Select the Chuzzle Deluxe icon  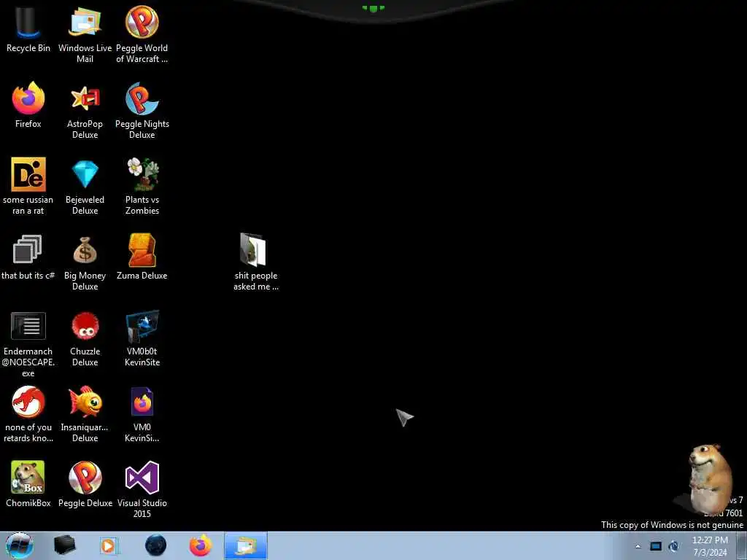pyautogui.click(x=85, y=338)
